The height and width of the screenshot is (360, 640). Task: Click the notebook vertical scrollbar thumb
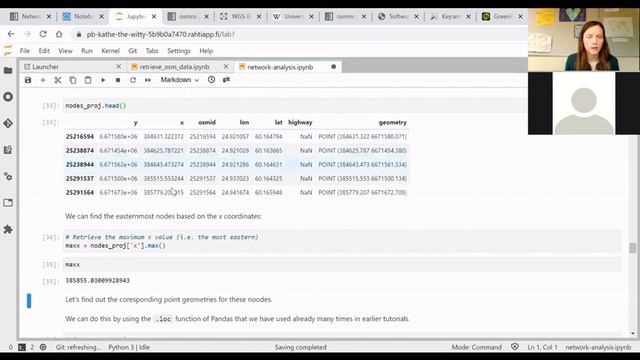coord(632,248)
